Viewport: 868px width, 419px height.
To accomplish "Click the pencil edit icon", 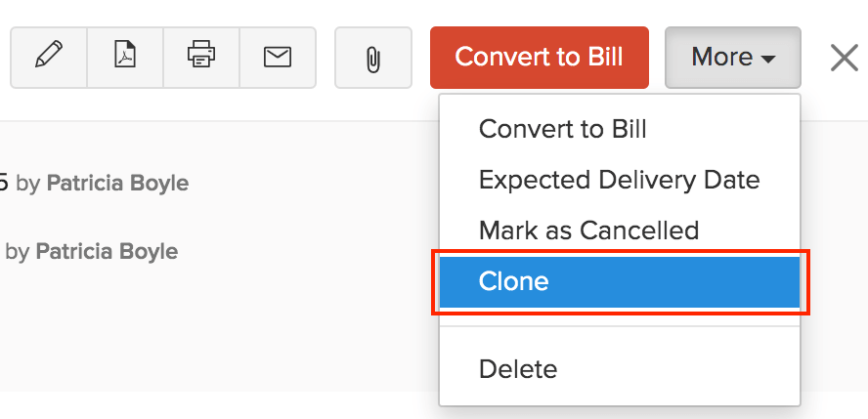I will 48,58.
